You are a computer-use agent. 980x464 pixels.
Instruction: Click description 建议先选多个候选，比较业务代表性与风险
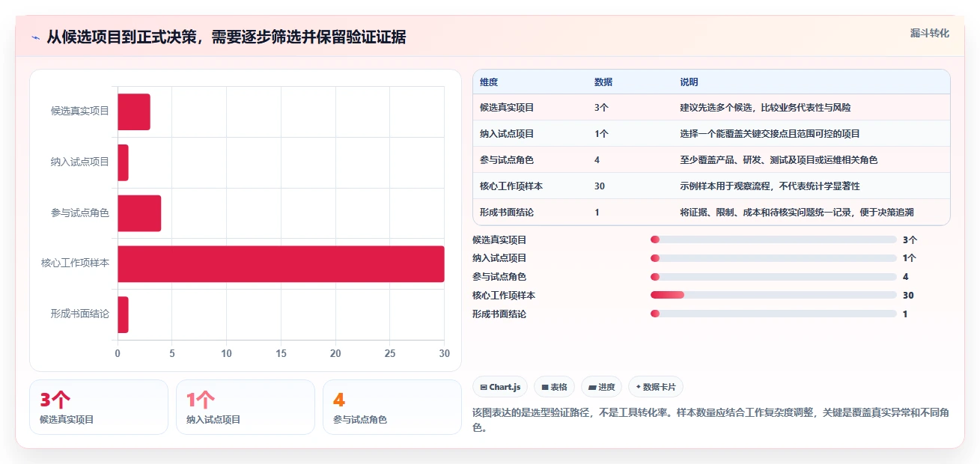pyautogui.click(x=765, y=108)
